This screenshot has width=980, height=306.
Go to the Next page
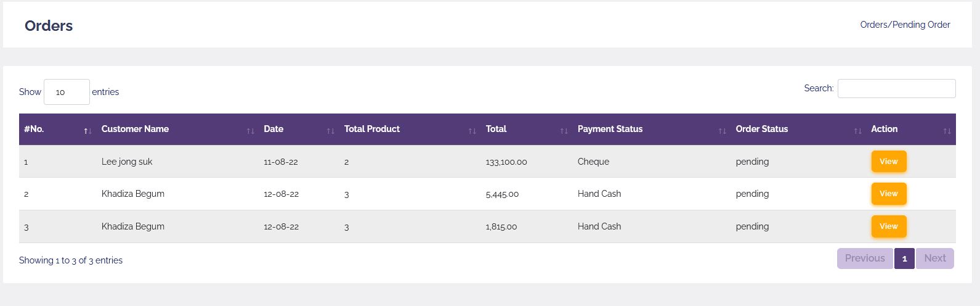[934, 258]
